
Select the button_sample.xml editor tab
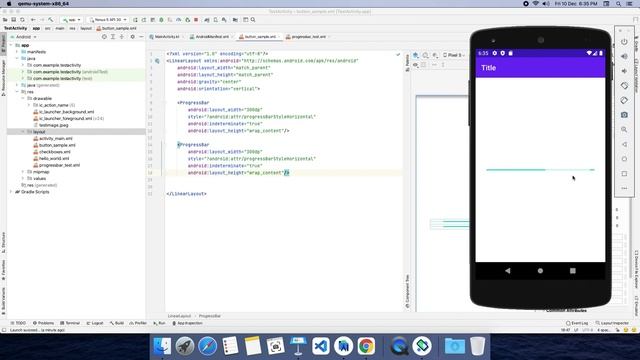pyautogui.click(x=260, y=37)
